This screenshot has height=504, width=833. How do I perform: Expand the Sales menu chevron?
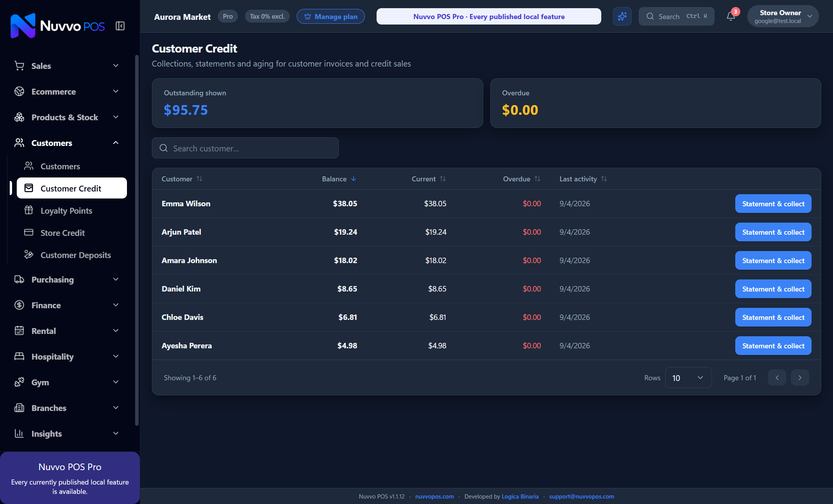pyautogui.click(x=116, y=66)
